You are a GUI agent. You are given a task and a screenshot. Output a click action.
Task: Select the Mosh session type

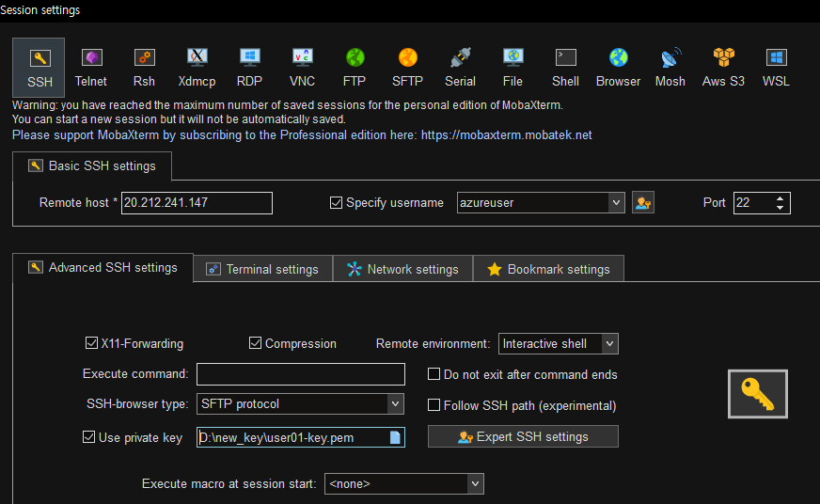click(670, 68)
